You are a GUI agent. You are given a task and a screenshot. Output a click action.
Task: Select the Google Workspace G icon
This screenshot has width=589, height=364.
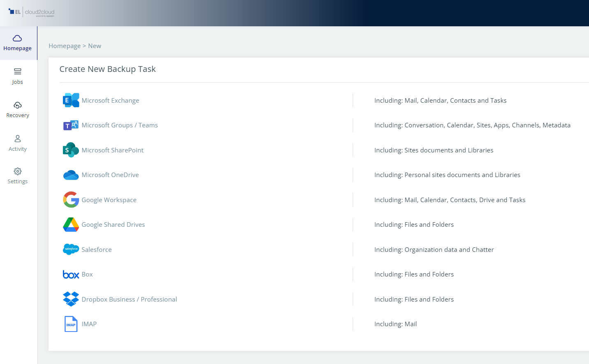pyautogui.click(x=71, y=200)
